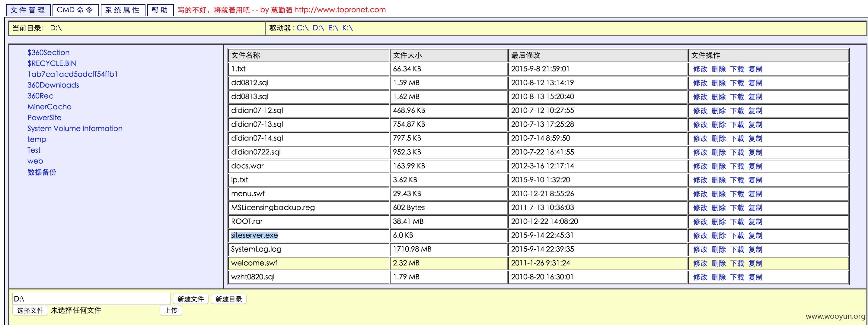The width and height of the screenshot is (868, 325).
Task: Switch to drive E:\
Action: tap(333, 28)
